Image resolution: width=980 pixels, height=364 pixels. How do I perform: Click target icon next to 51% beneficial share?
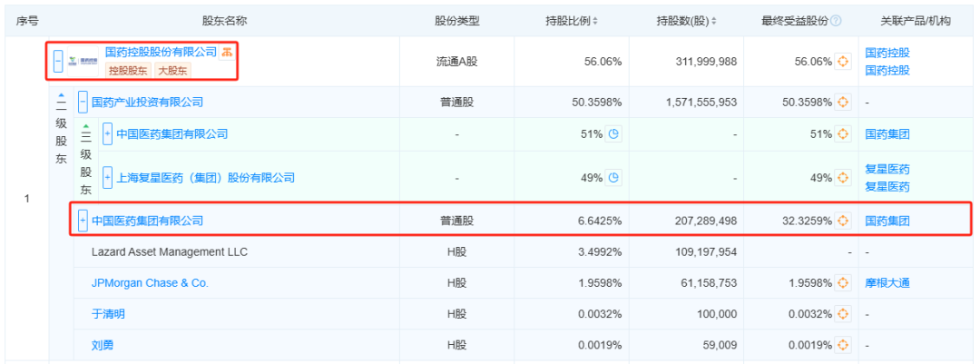point(843,133)
